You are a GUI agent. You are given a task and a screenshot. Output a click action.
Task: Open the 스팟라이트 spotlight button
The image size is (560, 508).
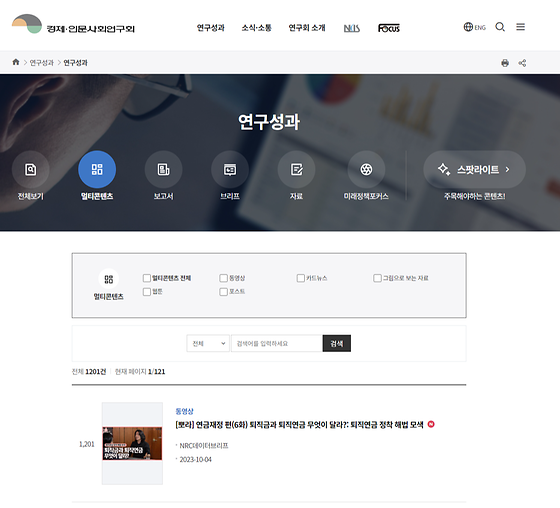pyautogui.click(x=475, y=169)
